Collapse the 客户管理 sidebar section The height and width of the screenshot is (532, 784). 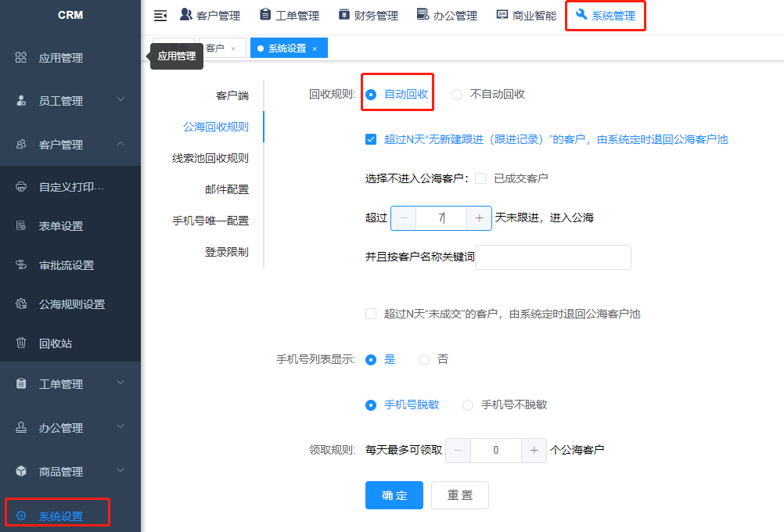[x=120, y=144]
